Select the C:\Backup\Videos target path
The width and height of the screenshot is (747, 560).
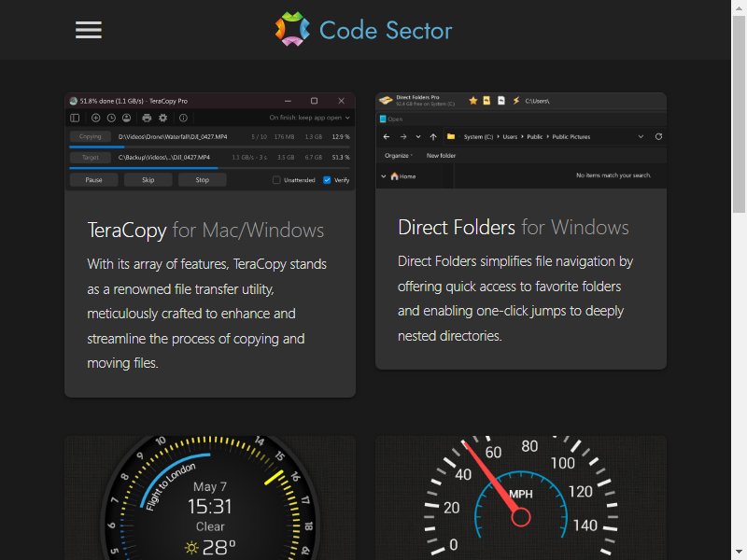pos(164,157)
